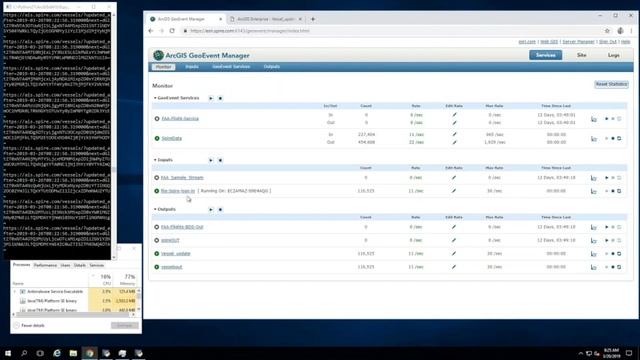Switch to ArcGIS Enterprise browser tab
Screen dimensions: 640x360
(265, 19)
